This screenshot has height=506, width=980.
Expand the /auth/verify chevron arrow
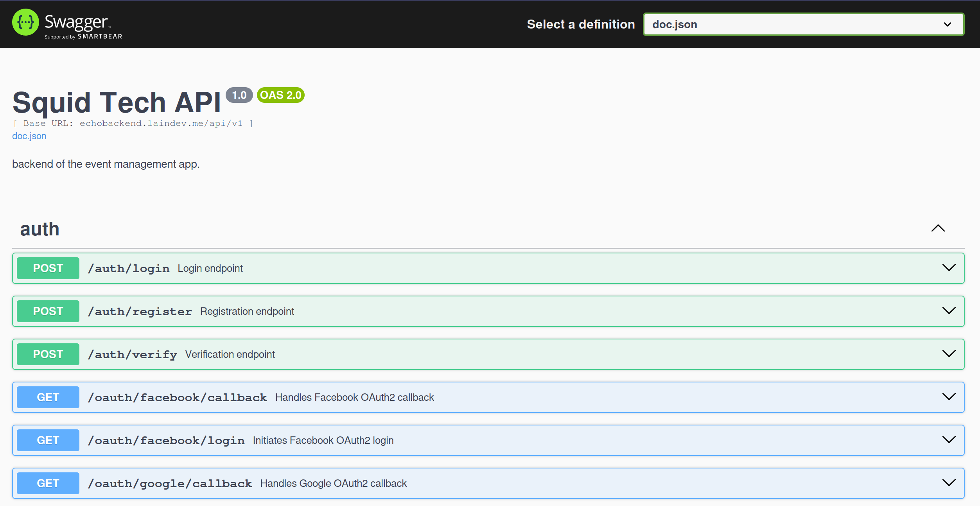[949, 354]
